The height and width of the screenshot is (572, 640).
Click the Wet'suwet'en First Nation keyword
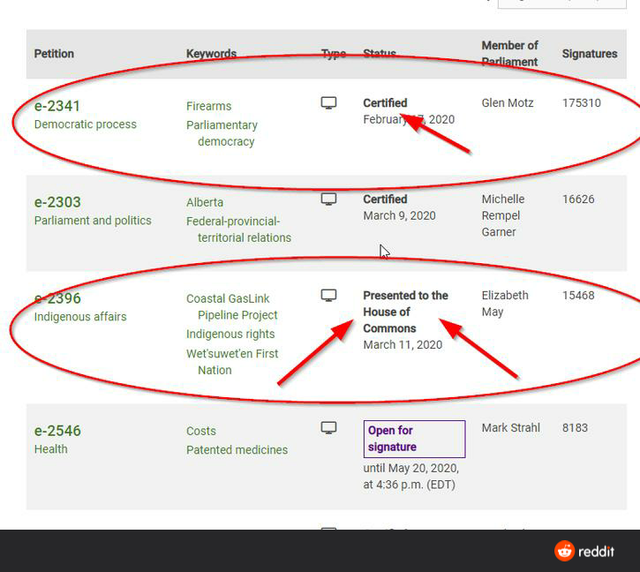click(232, 361)
